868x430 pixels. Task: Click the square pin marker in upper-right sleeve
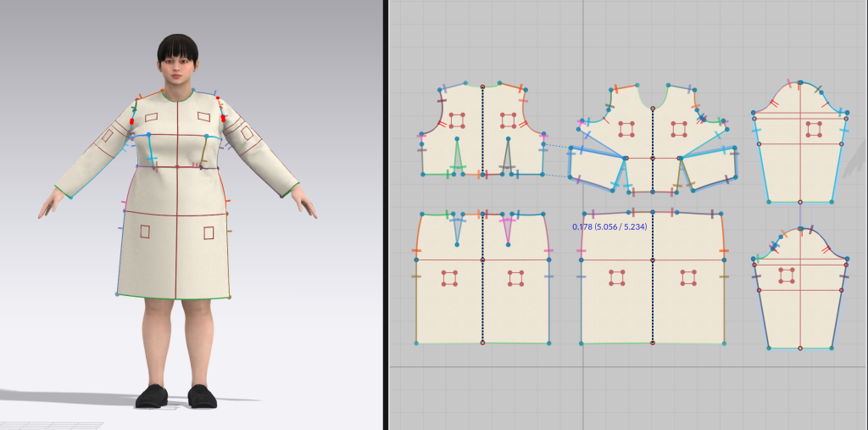pyautogui.click(x=814, y=129)
